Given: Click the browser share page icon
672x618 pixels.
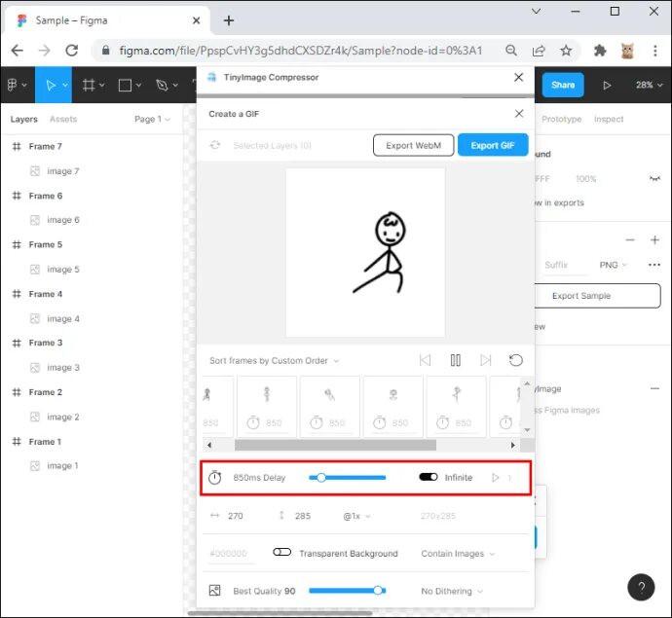Looking at the screenshot, I should point(539,51).
